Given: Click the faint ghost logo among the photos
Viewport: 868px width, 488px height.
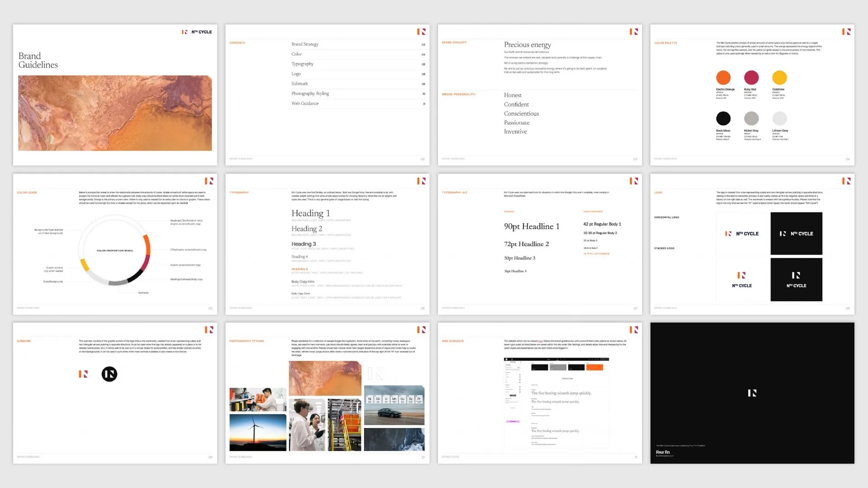Looking at the screenshot, I should 375,374.
